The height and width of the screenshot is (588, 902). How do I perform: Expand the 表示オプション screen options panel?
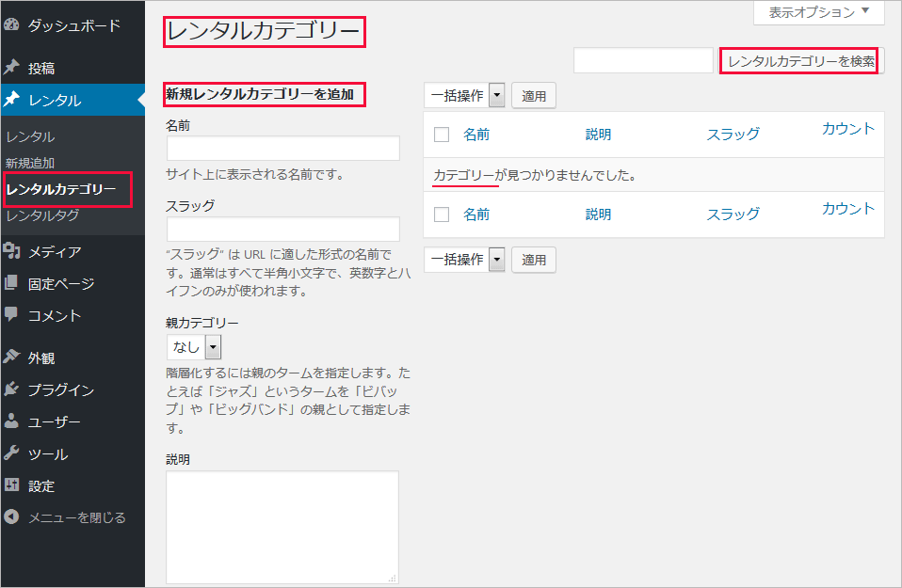coord(818,12)
